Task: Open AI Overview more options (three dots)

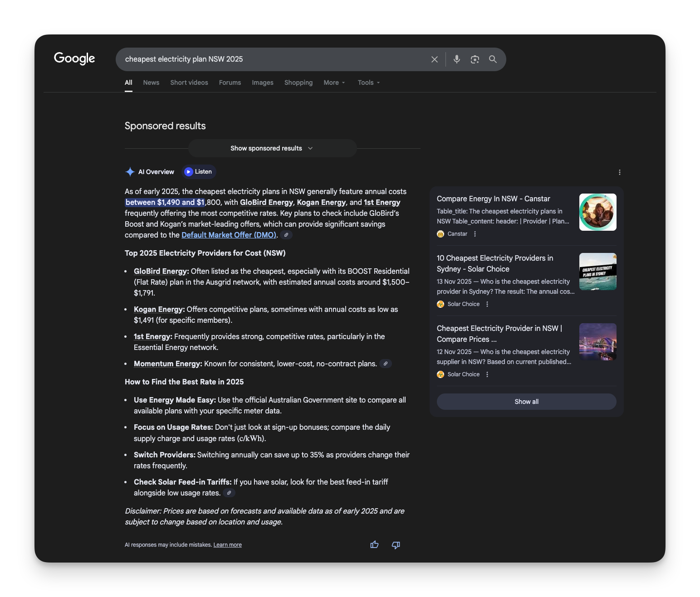Action: click(x=620, y=172)
